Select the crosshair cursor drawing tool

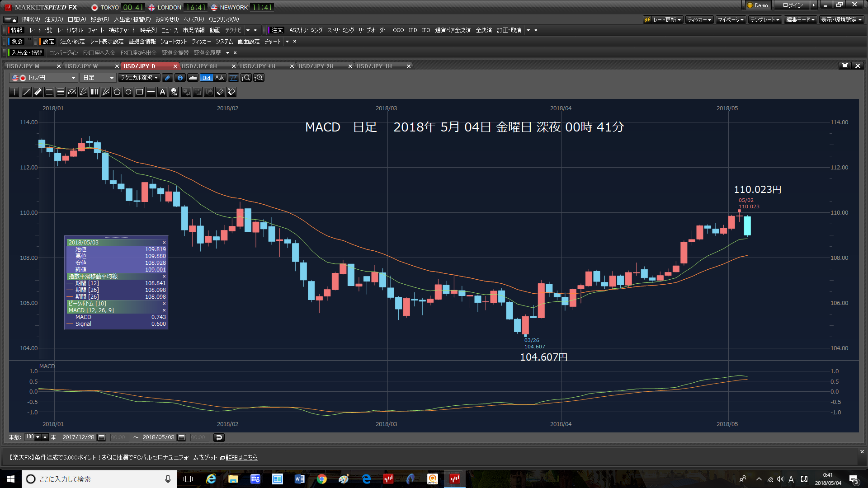(x=14, y=92)
